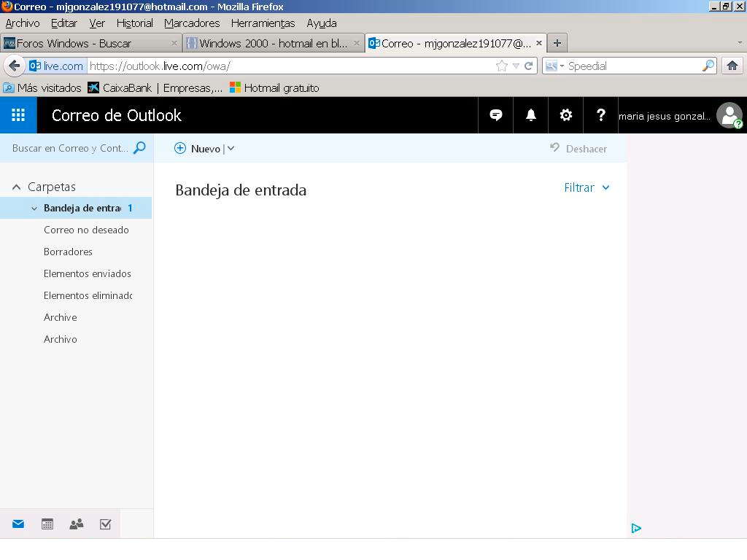Viewport: 747px width, 560px height.
Task: Go to Firefox home page icon
Action: tap(732, 66)
